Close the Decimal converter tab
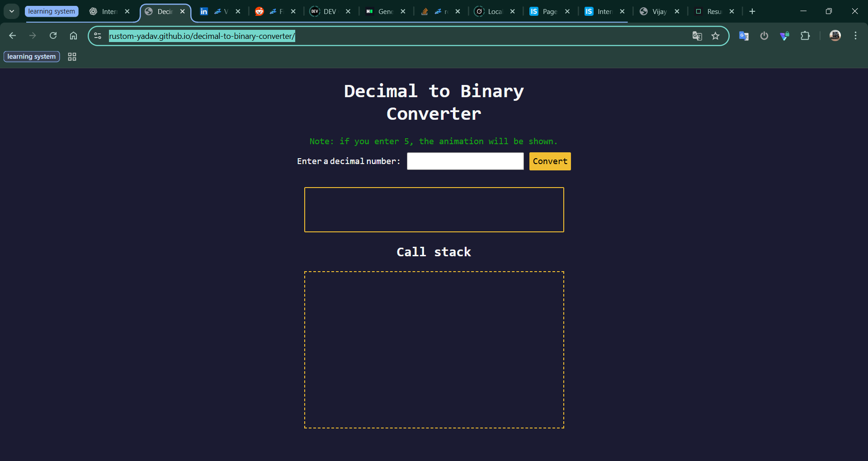The image size is (868, 461). pos(183,11)
